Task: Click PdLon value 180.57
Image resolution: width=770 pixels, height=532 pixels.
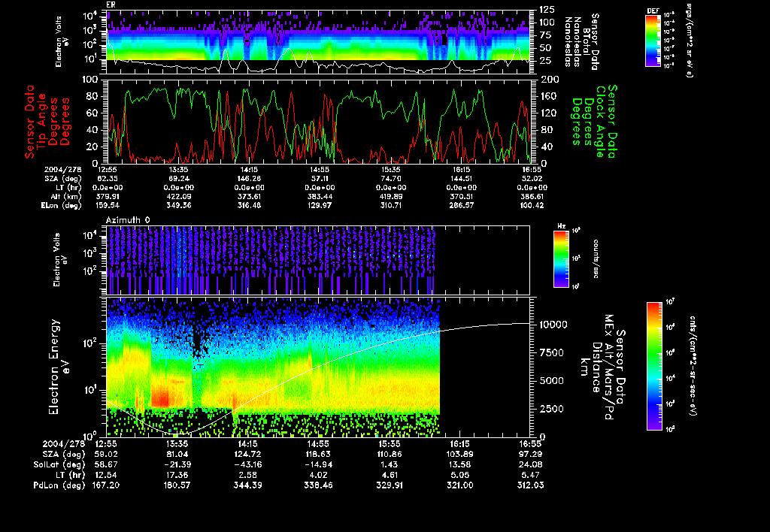Action: 176,485
